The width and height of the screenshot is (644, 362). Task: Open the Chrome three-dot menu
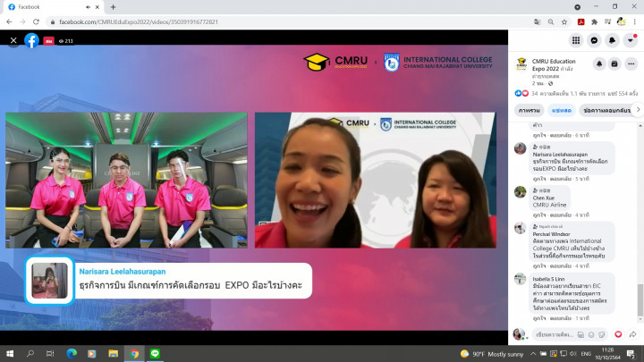634,21
